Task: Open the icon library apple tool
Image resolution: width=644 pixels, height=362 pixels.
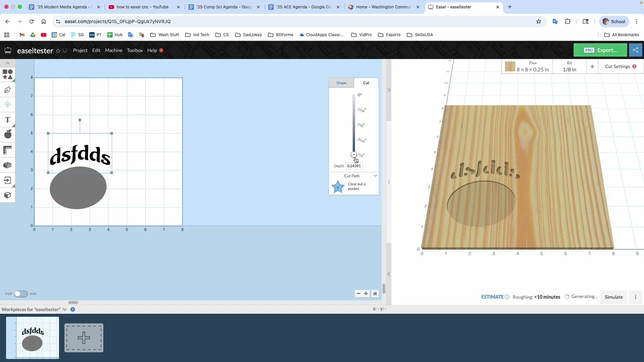Action: point(8,134)
